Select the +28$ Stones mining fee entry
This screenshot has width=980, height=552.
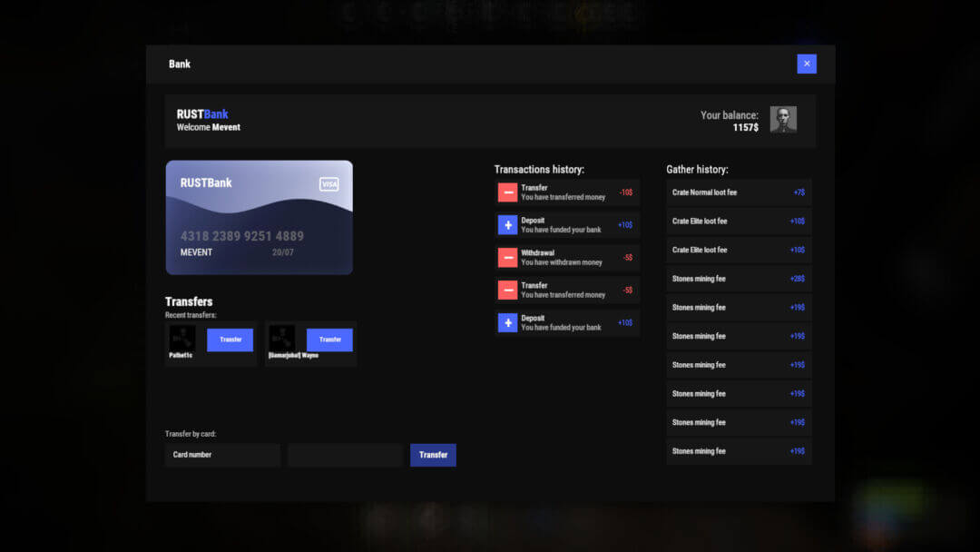click(x=738, y=278)
